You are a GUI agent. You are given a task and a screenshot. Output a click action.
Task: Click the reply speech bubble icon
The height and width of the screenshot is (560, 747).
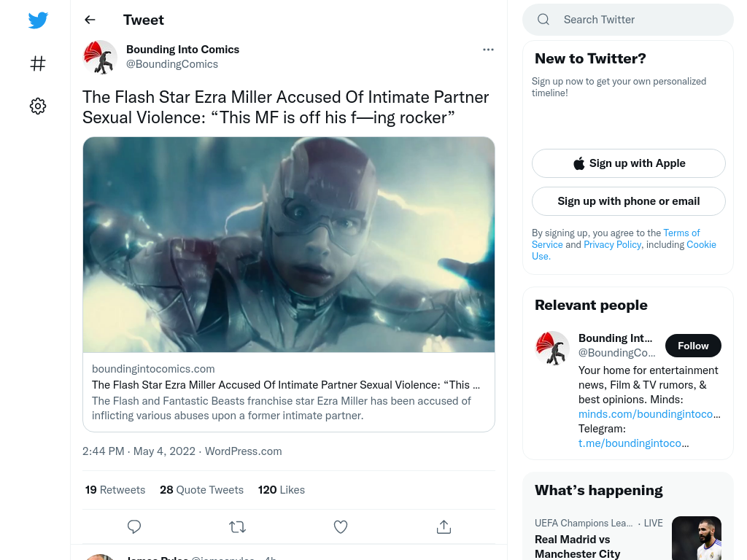[134, 526]
